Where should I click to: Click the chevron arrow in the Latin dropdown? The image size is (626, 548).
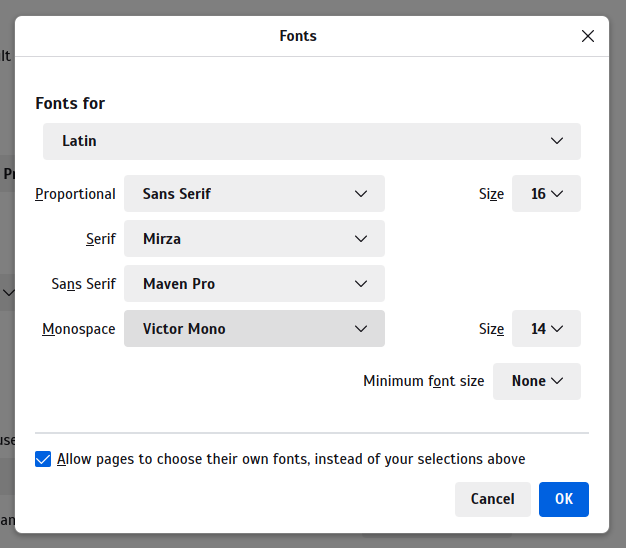click(557, 141)
